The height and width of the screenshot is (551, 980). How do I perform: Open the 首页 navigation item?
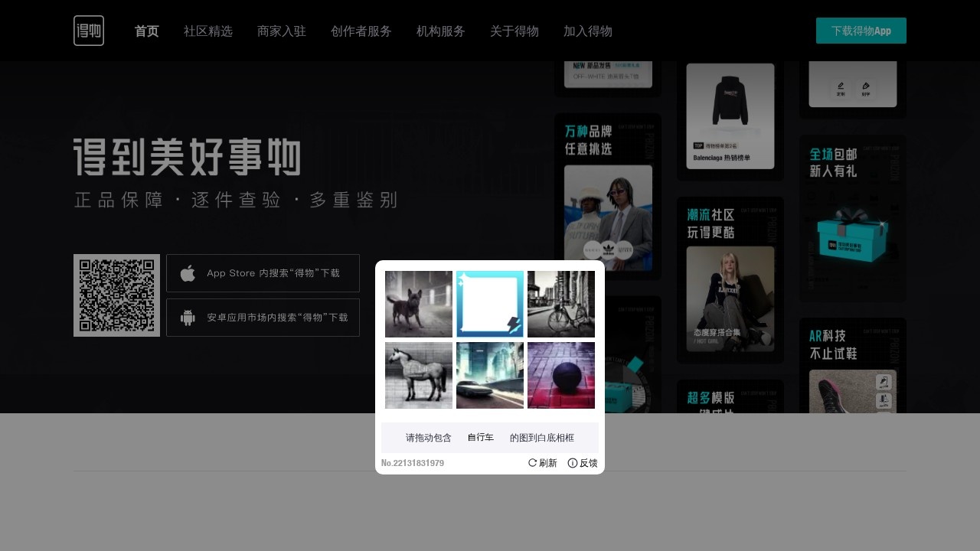pos(146,31)
